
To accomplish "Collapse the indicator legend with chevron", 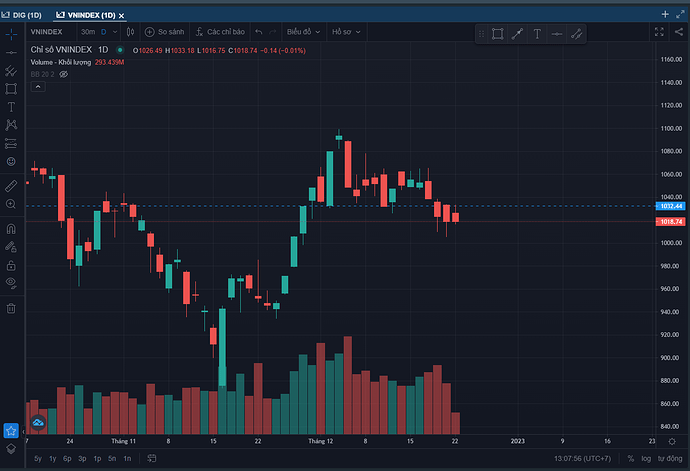I will pyautogui.click(x=37, y=86).
